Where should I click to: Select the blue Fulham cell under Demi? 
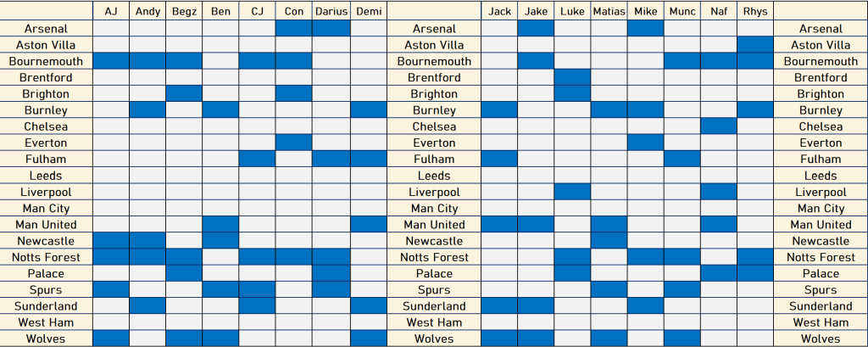(368, 159)
